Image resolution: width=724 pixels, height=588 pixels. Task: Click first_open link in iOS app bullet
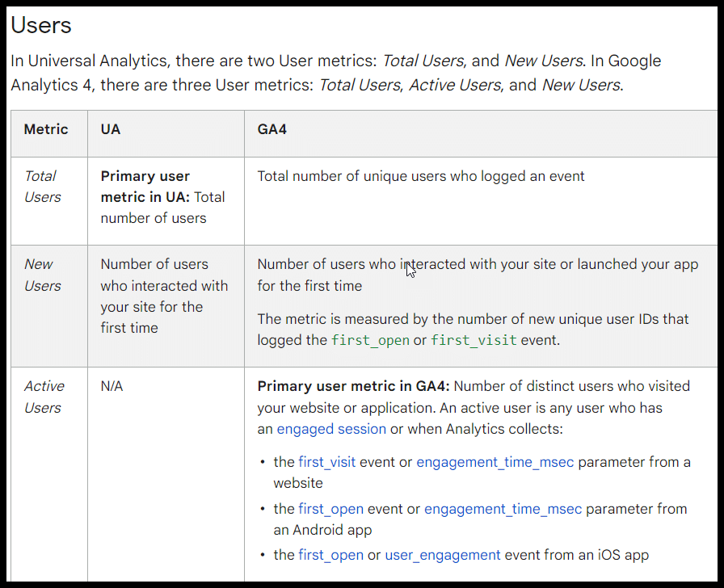tap(330, 555)
